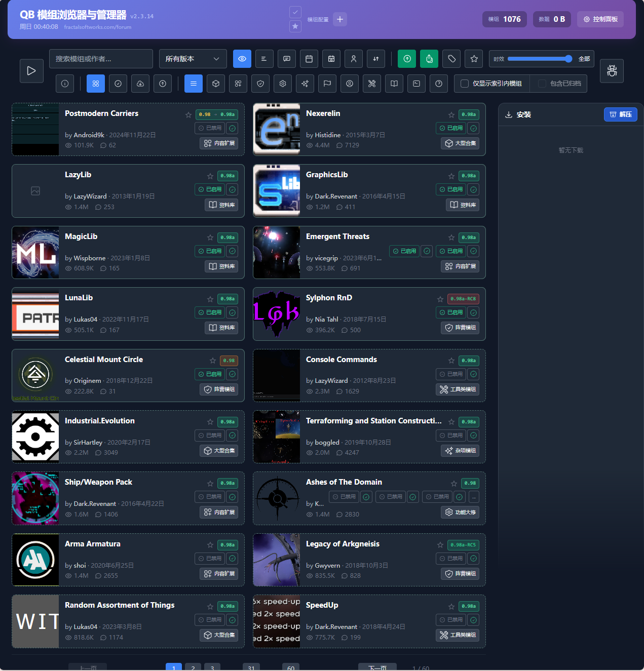Viewport: 644px width, 671px height.
Task: Click the 解压 extract button
Action: point(621,114)
